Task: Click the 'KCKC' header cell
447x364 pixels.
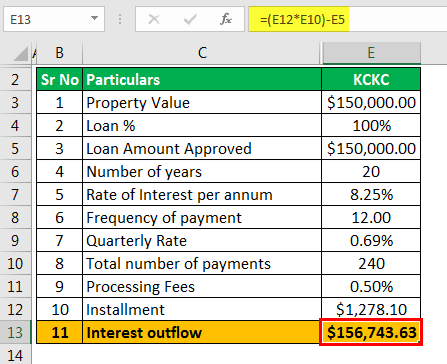Action: [x=371, y=79]
